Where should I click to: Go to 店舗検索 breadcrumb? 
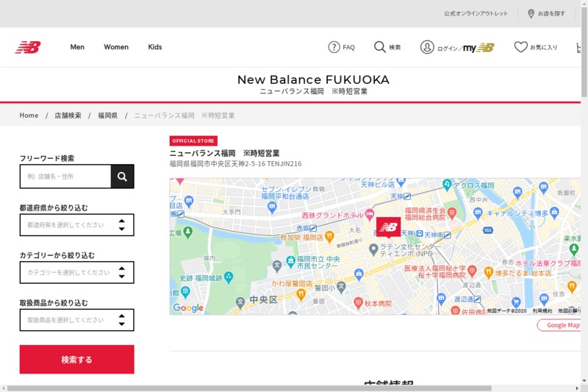coord(68,115)
